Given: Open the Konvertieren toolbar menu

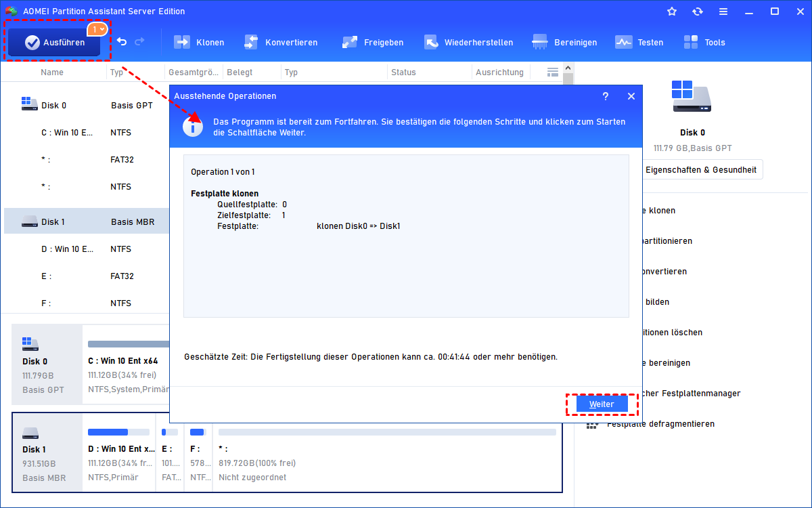Looking at the screenshot, I should click(x=280, y=42).
